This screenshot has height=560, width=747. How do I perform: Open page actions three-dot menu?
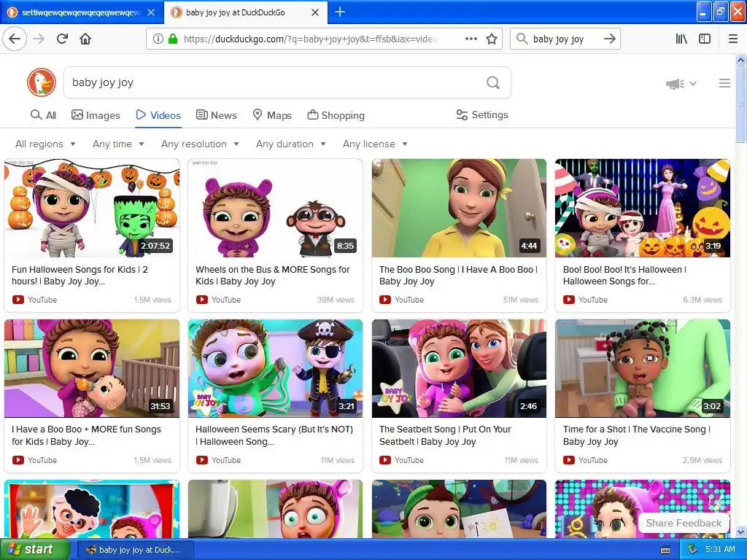[471, 39]
